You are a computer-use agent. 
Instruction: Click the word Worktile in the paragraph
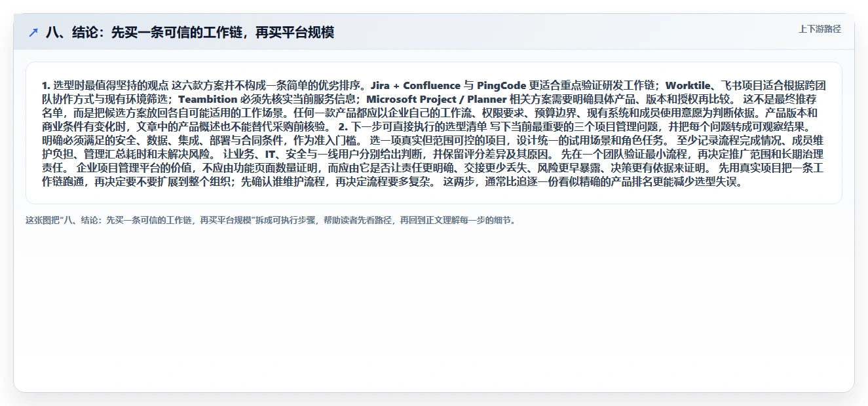pos(689,86)
